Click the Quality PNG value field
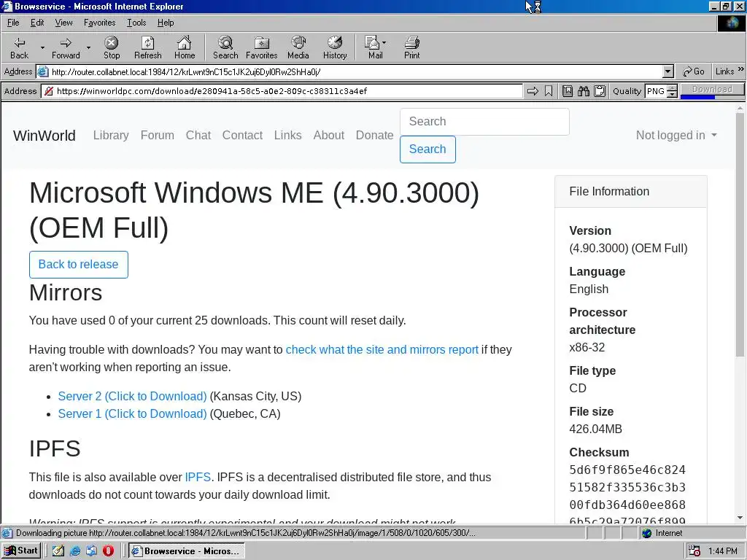The image size is (747, 560). point(656,91)
